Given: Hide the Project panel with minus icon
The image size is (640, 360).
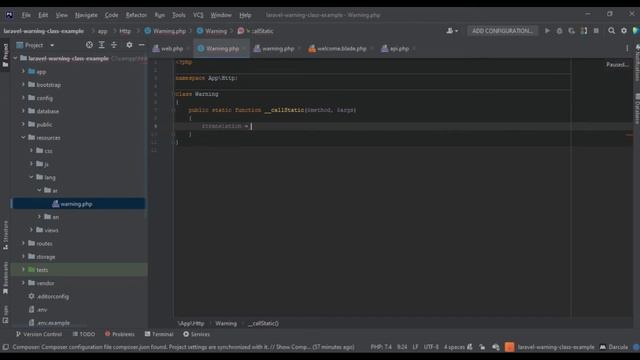Looking at the screenshot, I should 142,45.
